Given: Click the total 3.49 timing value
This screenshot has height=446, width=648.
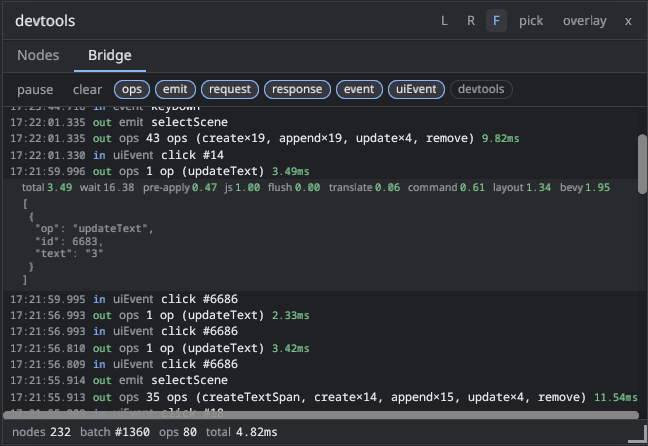Looking at the screenshot, I should click(x=47, y=188).
